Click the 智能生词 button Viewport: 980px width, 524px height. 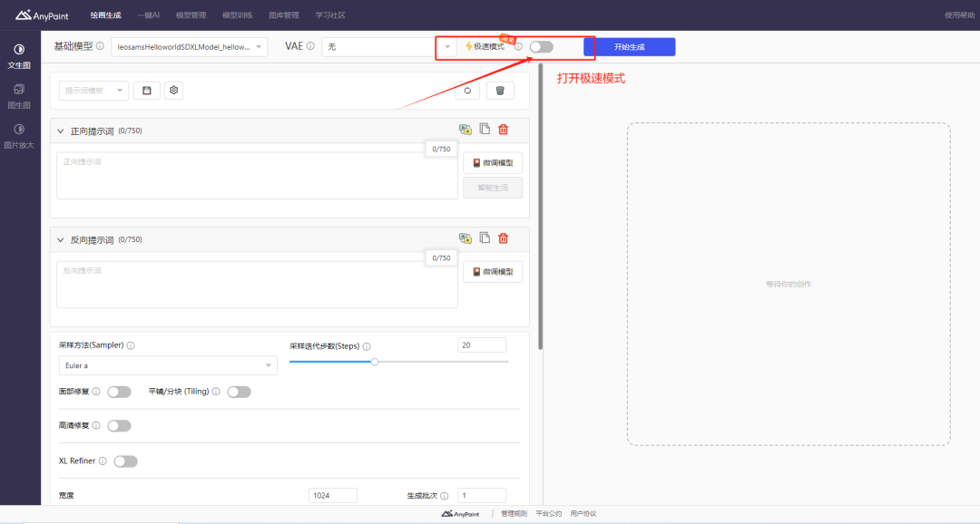(493, 188)
